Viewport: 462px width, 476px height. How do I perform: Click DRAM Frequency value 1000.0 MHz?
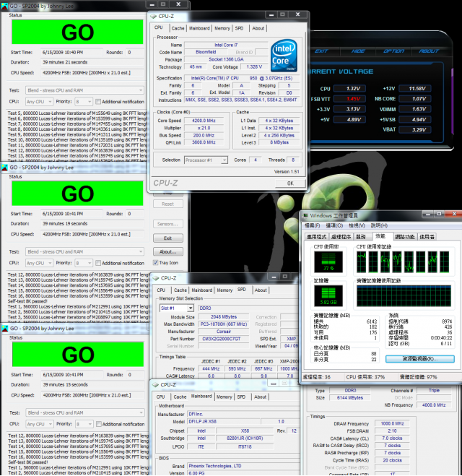coord(392,423)
